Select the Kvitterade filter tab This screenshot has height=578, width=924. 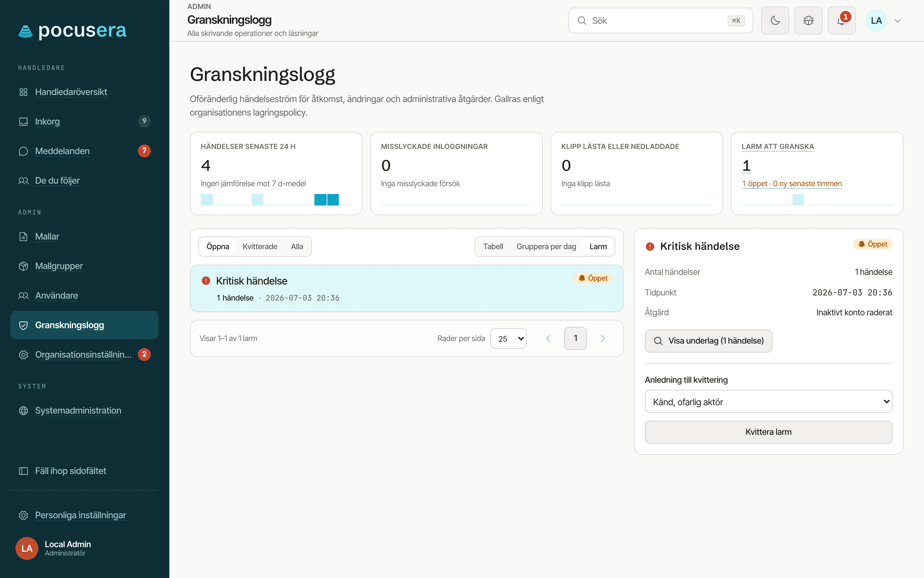point(260,247)
